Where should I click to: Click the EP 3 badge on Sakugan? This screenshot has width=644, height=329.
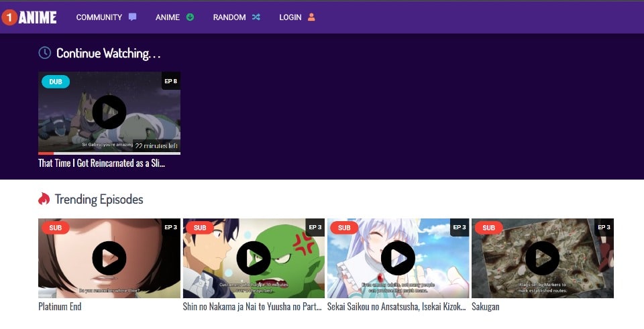pos(604,227)
